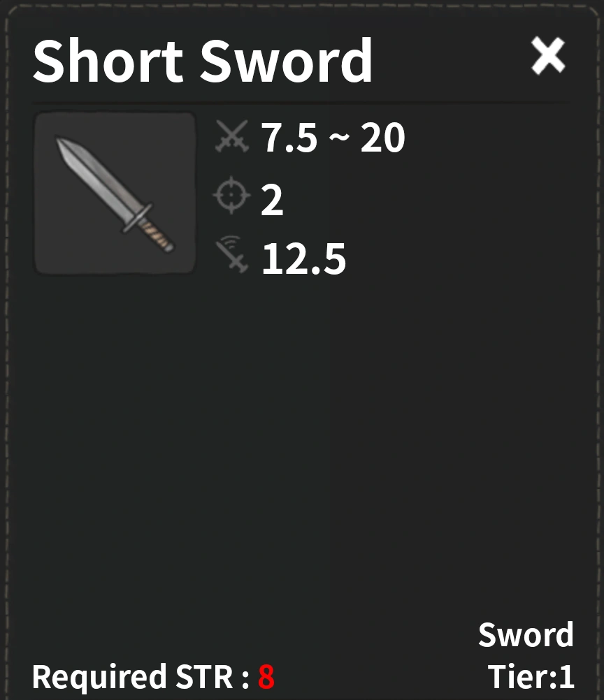Click the tilde between damage values

tap(339, 137)
